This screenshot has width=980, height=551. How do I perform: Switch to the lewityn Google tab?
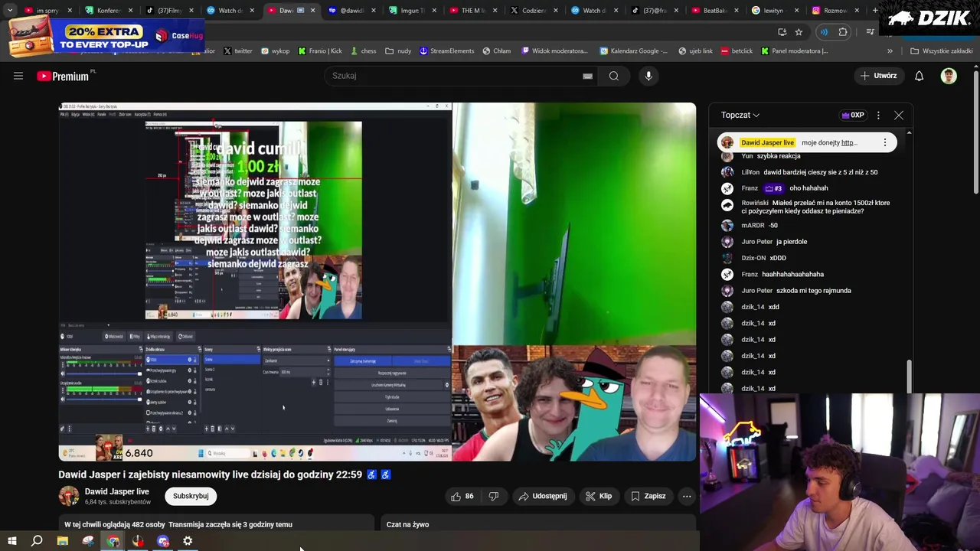tap(776, 11)
